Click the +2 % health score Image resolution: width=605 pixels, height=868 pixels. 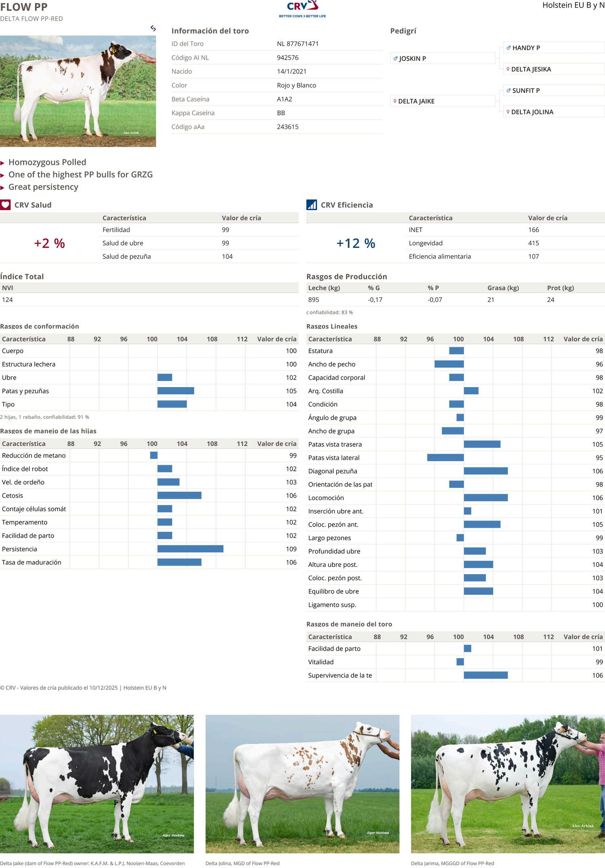[49, 243]
